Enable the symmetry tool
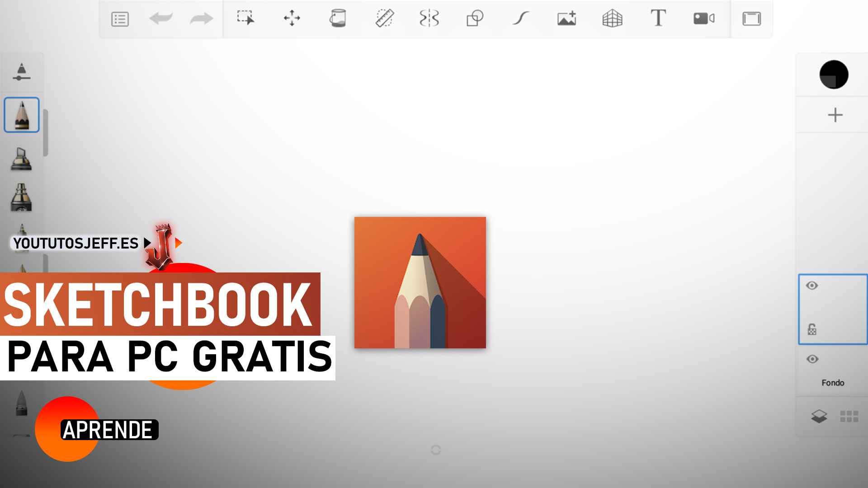Viewport: 868px width, 488px height. tap(429, 19)
